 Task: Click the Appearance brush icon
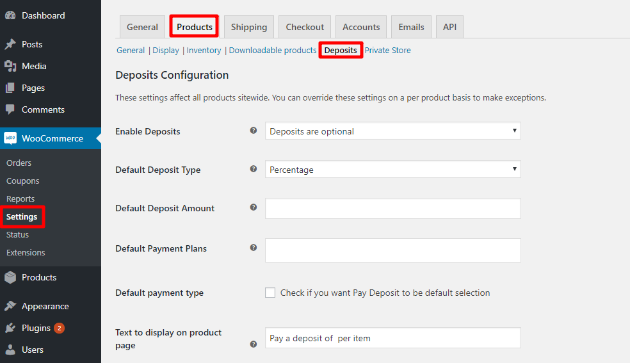pyautogui.click(x=10, y=306)
